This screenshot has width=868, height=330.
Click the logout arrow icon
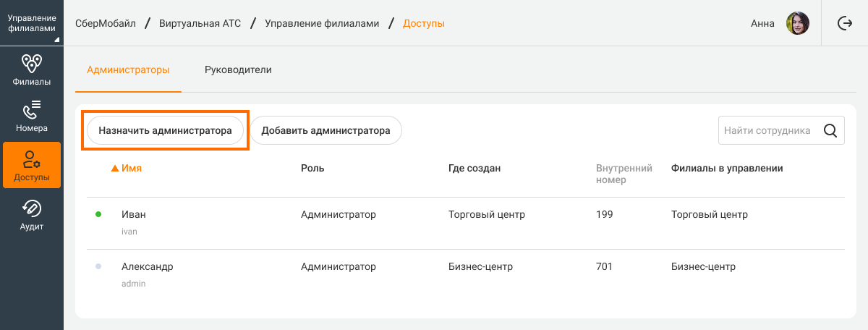[844, 23]
